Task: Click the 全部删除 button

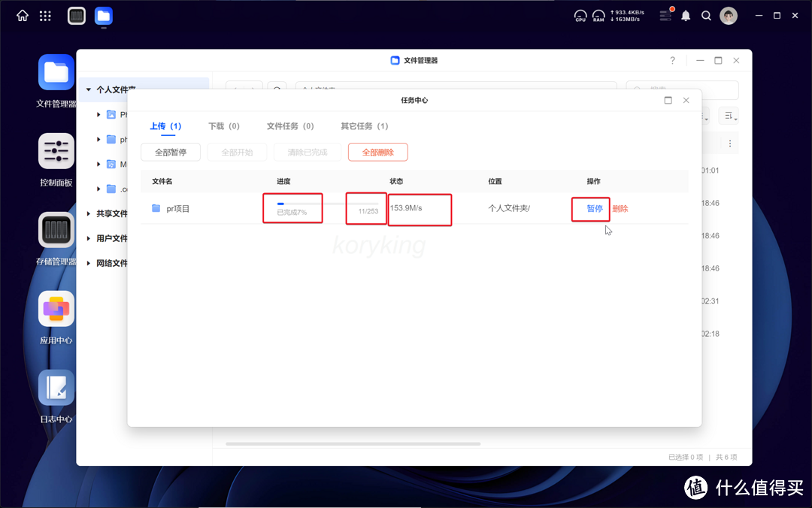Action: coord(377,152)
